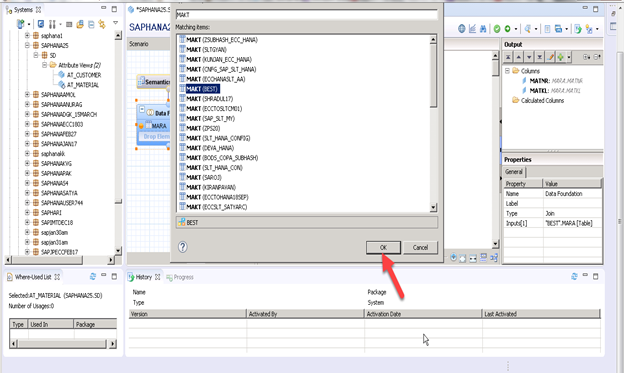The height and width of the screenshot is (373, 624).
Task: Click the globe icon in editor toolbar
Action: (x=462, y=29)
